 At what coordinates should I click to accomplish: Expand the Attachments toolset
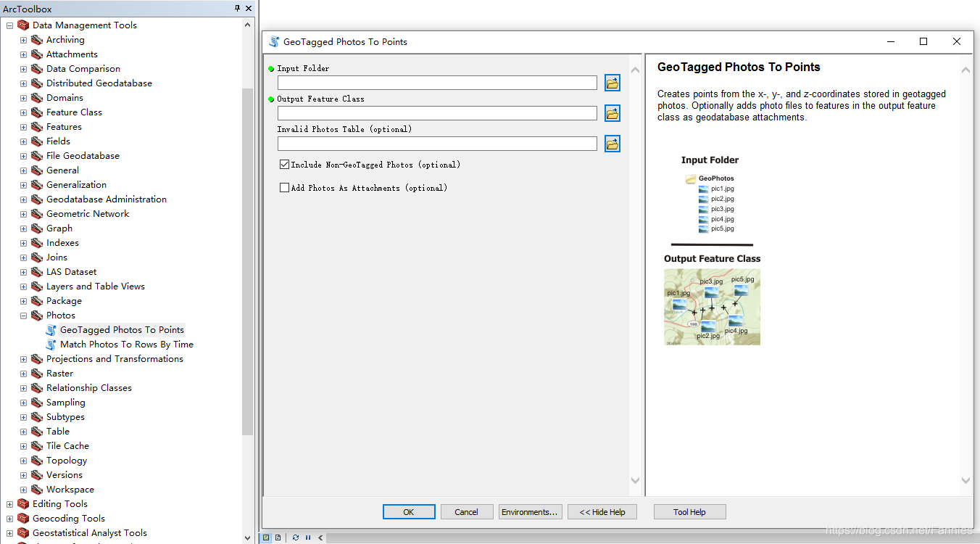23,54
